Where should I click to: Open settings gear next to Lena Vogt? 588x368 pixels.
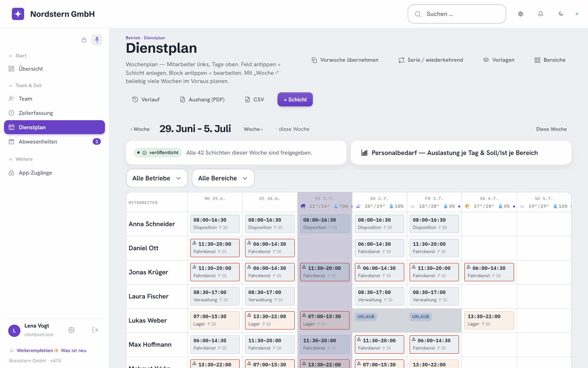[x=71, y=330]
